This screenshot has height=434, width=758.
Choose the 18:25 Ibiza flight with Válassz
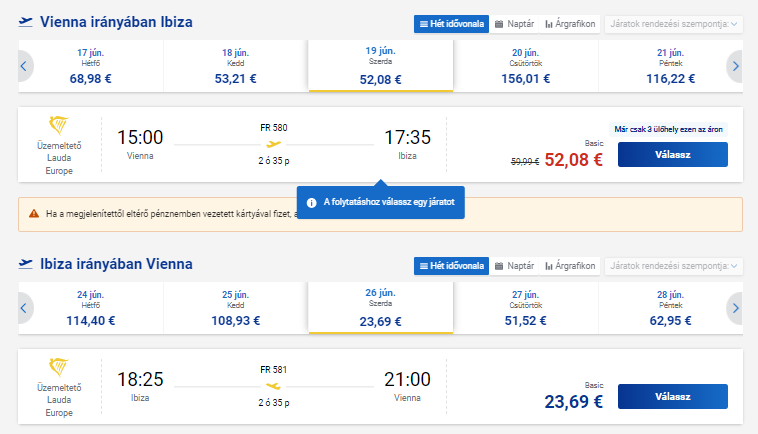(x=672, y=397)
